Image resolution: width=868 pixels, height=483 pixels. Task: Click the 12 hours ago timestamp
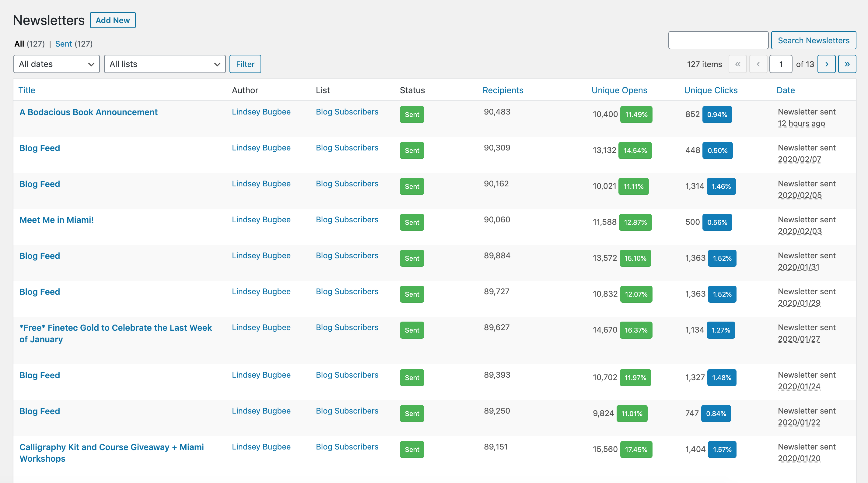(801, 124)
